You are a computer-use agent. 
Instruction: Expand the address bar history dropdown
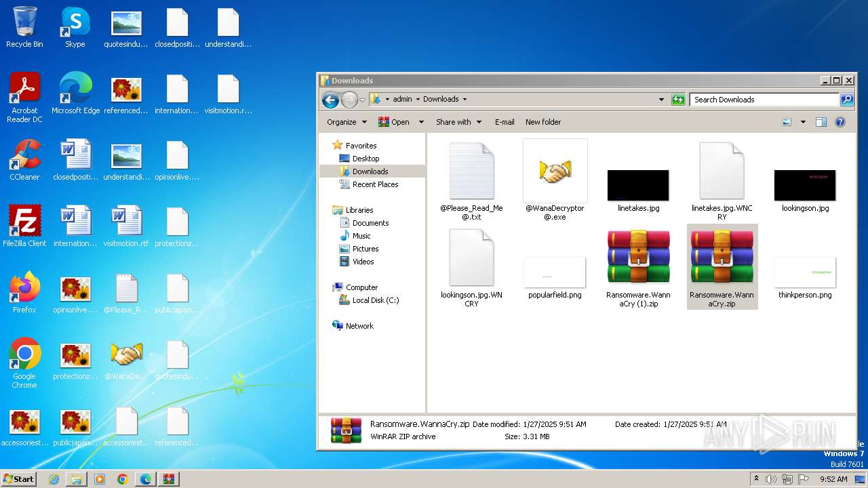click(x=661, y=100)
